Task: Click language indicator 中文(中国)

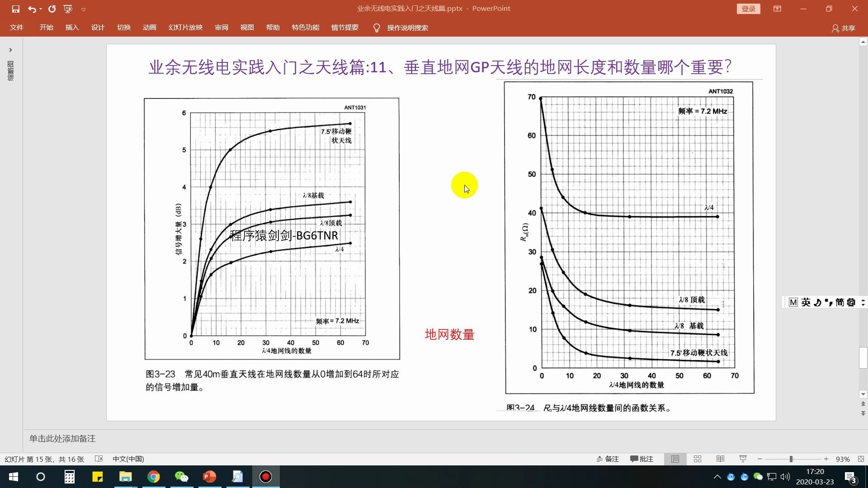Action: (x=128, y=459)
